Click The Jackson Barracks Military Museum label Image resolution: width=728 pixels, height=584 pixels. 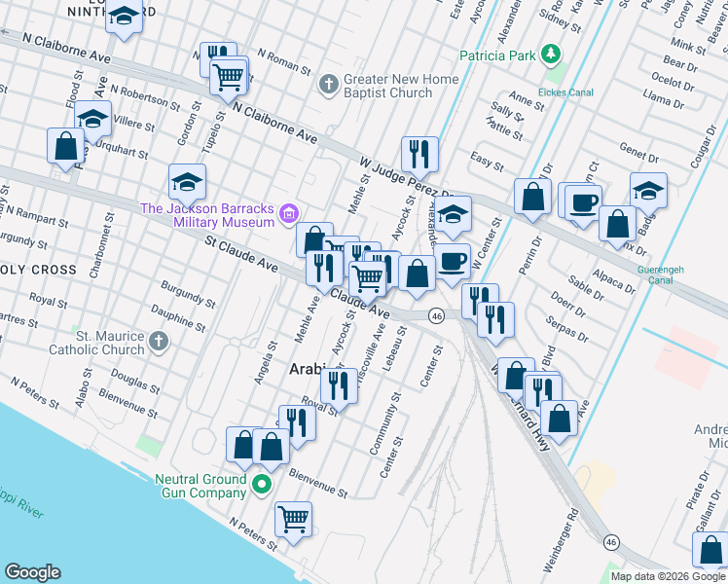click(207, 215)
